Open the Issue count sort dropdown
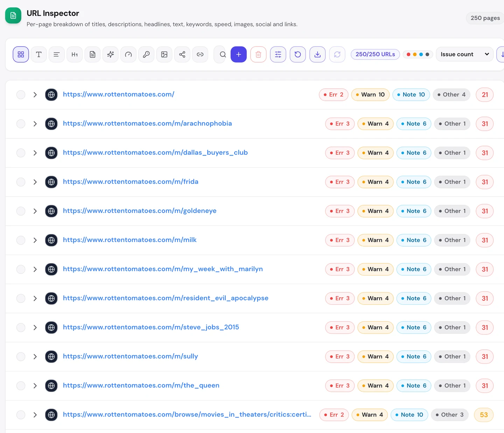This screenshot has width=504, height=433. pyautogui.click(x=464, y=54)
